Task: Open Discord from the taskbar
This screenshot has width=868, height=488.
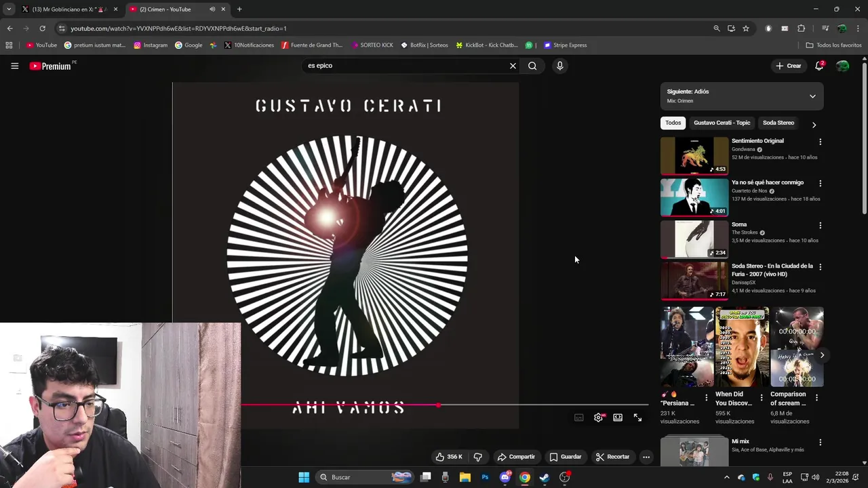Action: point(505,477)
